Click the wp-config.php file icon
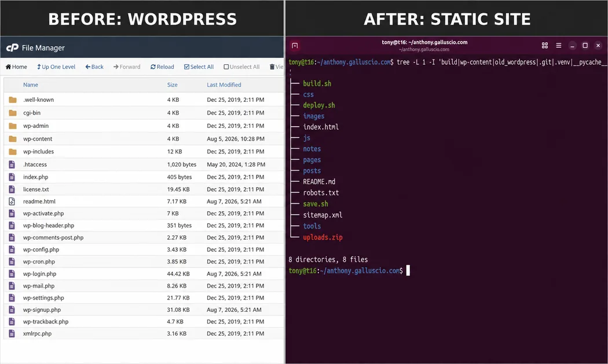The image size is (608, 364). [12, 249]
